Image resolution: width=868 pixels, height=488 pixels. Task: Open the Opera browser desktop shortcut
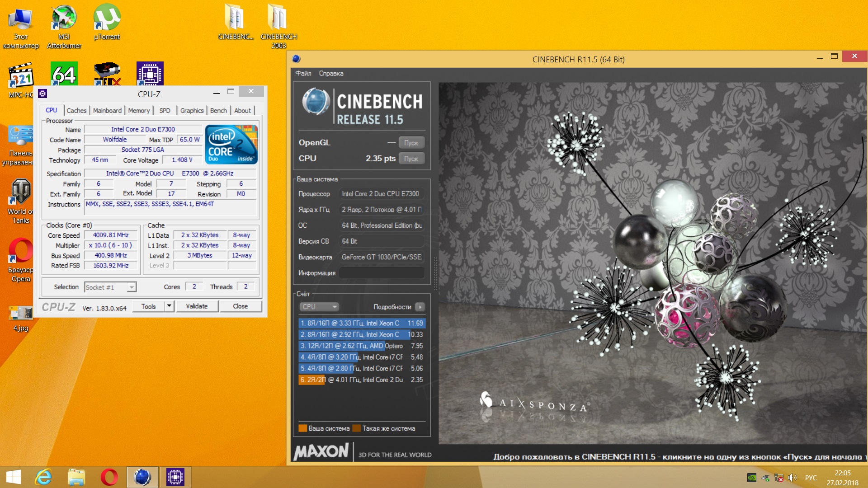pos(20,260)
